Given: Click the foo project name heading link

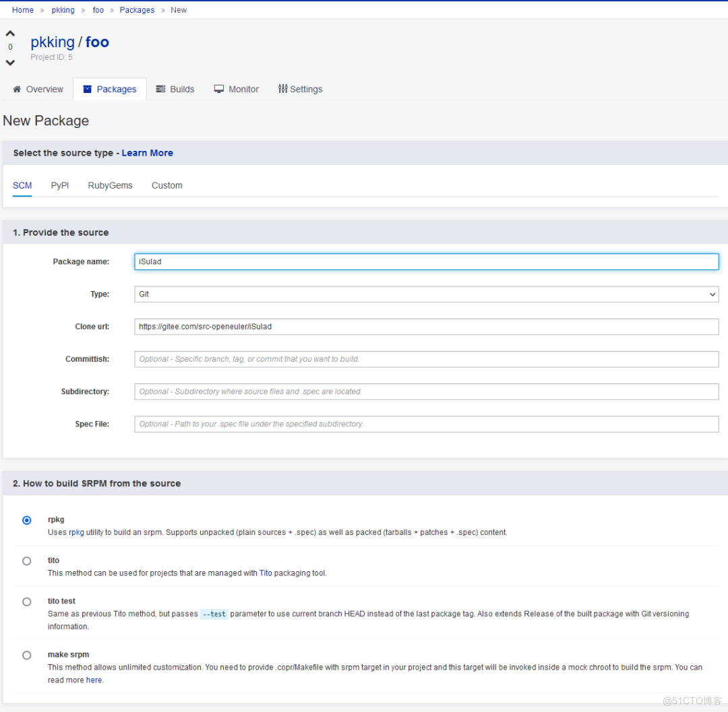Looking at the screenshot, I should pos(97,42).
